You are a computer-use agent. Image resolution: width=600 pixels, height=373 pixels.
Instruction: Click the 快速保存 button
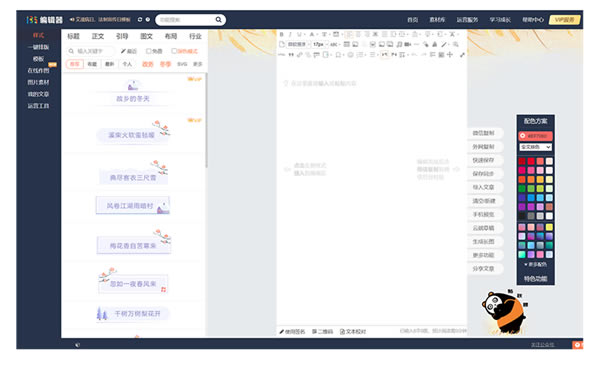(x=484, y=160)
